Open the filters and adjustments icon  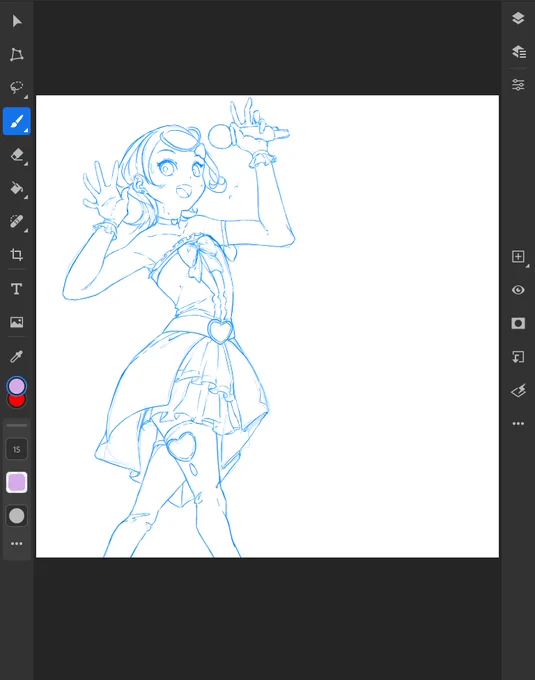[x=518, y=390]
